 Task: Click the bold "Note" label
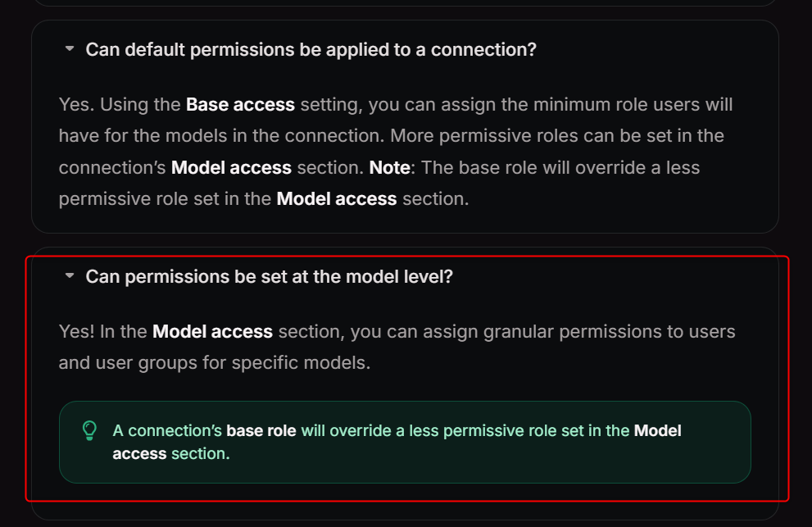click(x=390, y=167)
